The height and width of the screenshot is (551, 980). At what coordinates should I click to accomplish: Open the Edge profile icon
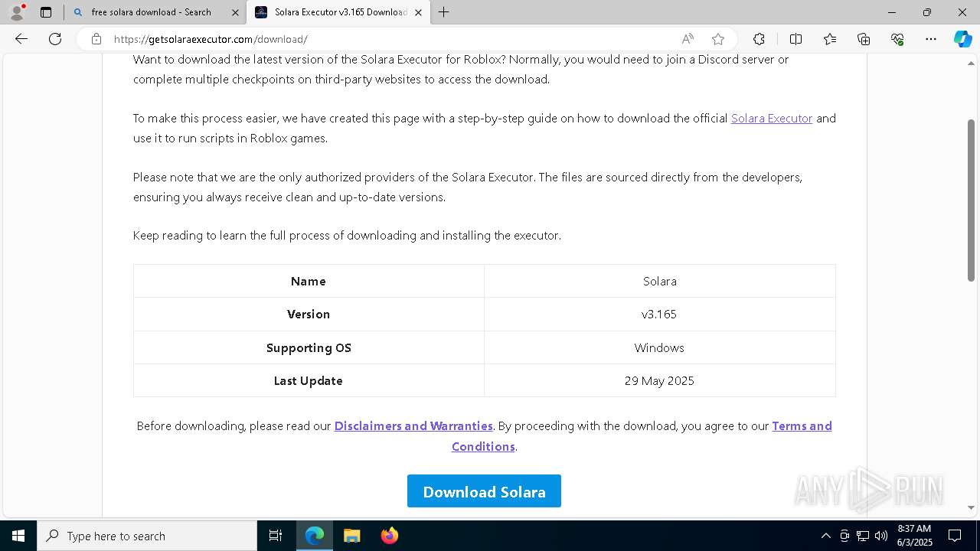click(x=17, y=12)
